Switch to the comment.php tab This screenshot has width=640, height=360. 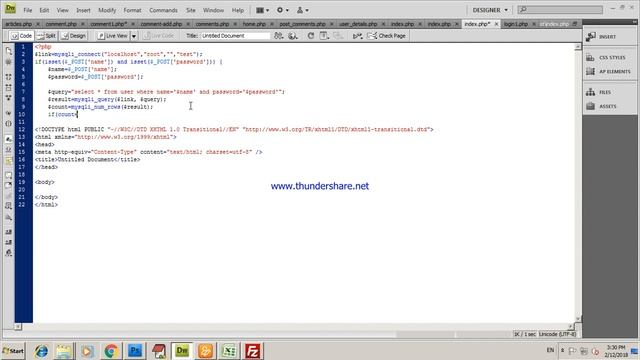point(61,24)
